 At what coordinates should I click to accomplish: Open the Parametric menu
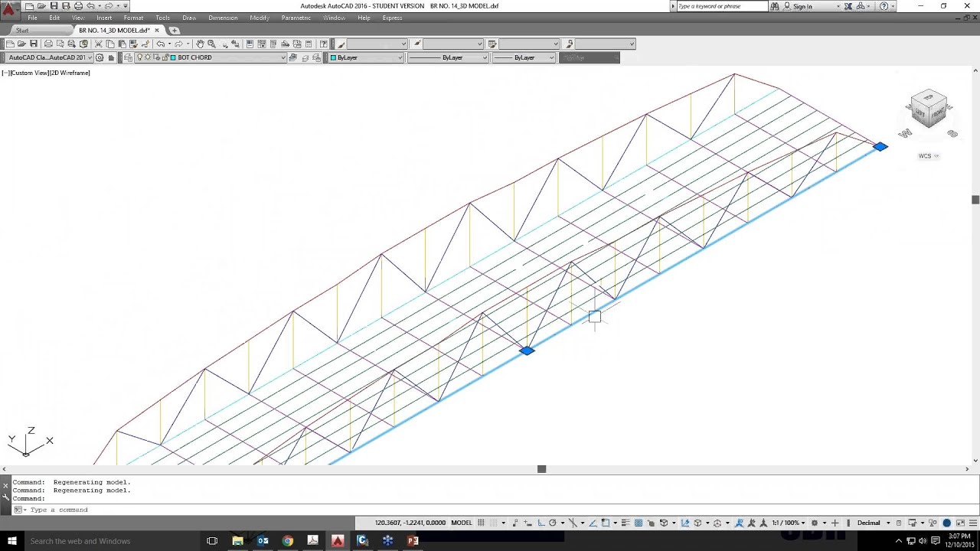click(x=296, y=18)
